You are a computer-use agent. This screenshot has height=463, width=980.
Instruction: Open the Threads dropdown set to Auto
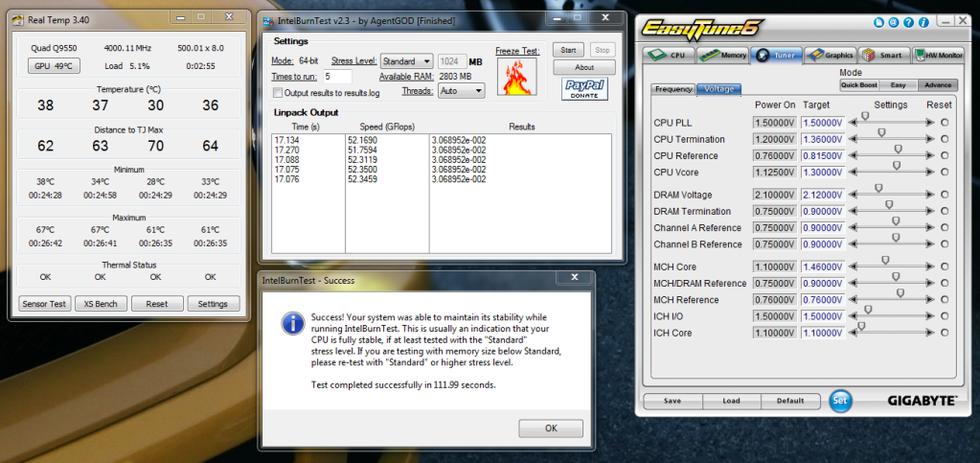tap(461, 91)
